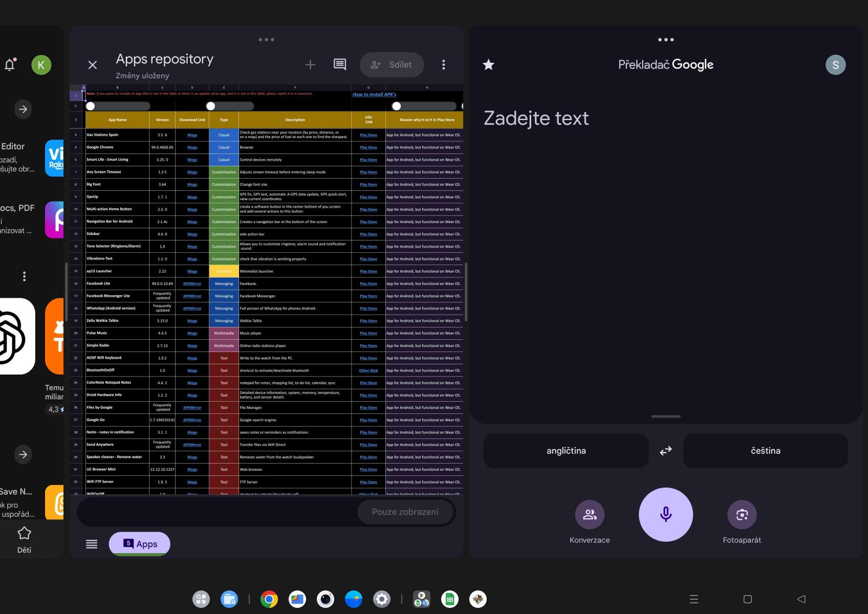The height and width of the screenshot is (614, 868).
Task: Click the plus icon in Sheets header
Action: (x=310, y=64)
